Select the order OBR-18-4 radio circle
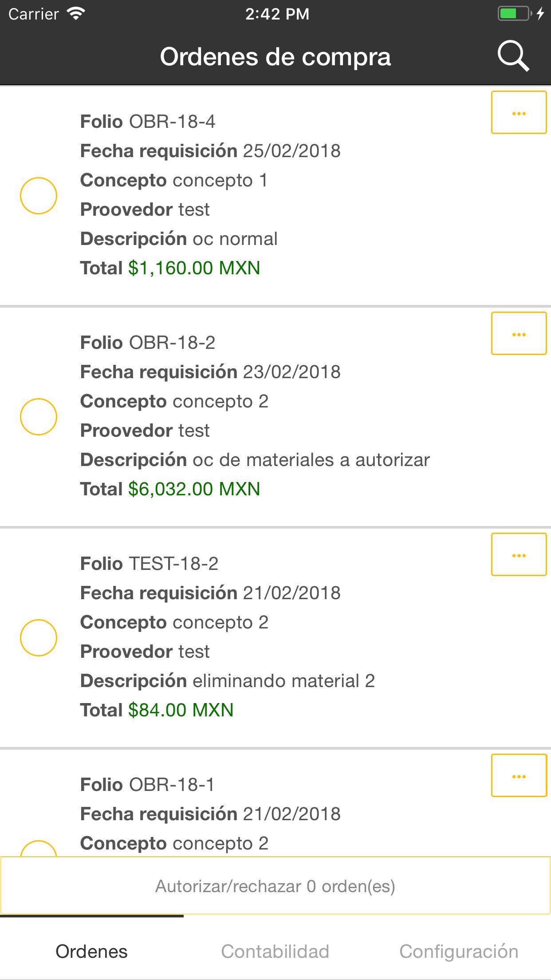Viewport: 551px width, 980px height. pos(39,196)
